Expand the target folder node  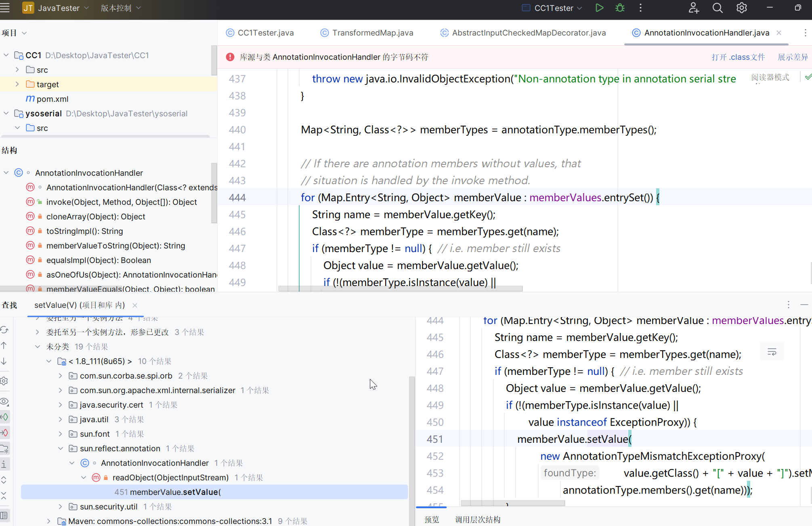tap(17, 84)
